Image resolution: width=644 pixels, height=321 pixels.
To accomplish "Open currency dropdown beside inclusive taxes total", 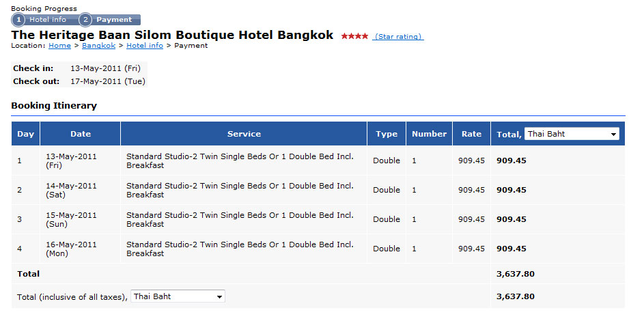I will point(178,296).
